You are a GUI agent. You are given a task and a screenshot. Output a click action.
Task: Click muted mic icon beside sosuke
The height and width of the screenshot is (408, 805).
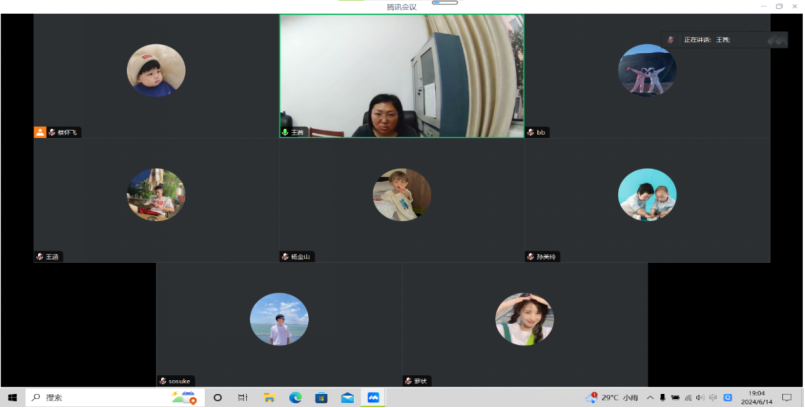[x=162, y=381]
